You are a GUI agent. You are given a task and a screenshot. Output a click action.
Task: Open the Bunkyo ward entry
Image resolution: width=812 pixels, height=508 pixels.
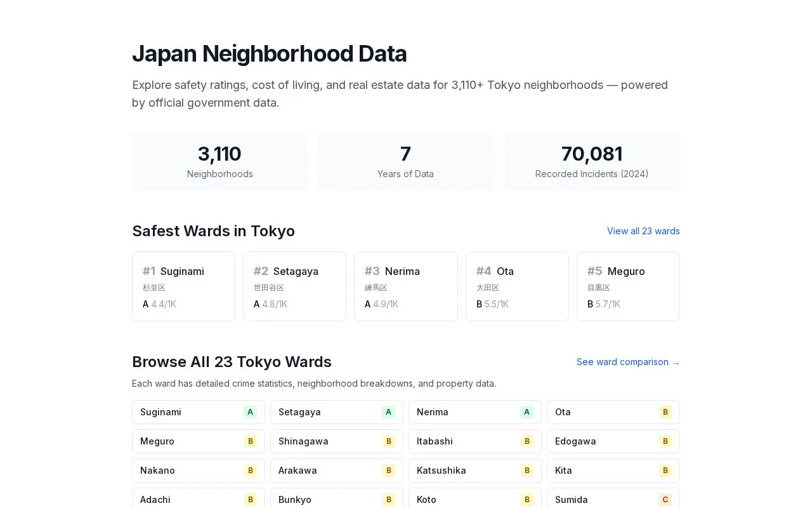pos(337,498)
